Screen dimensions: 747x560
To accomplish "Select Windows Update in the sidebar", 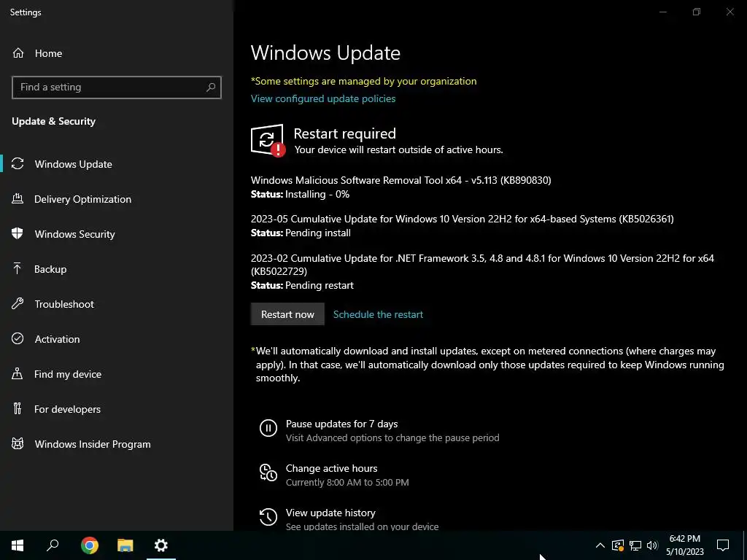I will pyautogui.click(x=74, y=164).
